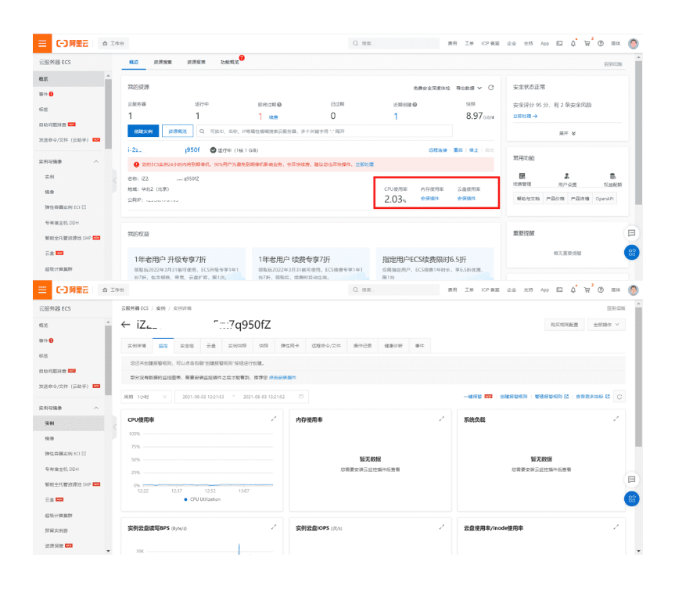
Task: Click 点击安装插件 link
Action: 282,377
